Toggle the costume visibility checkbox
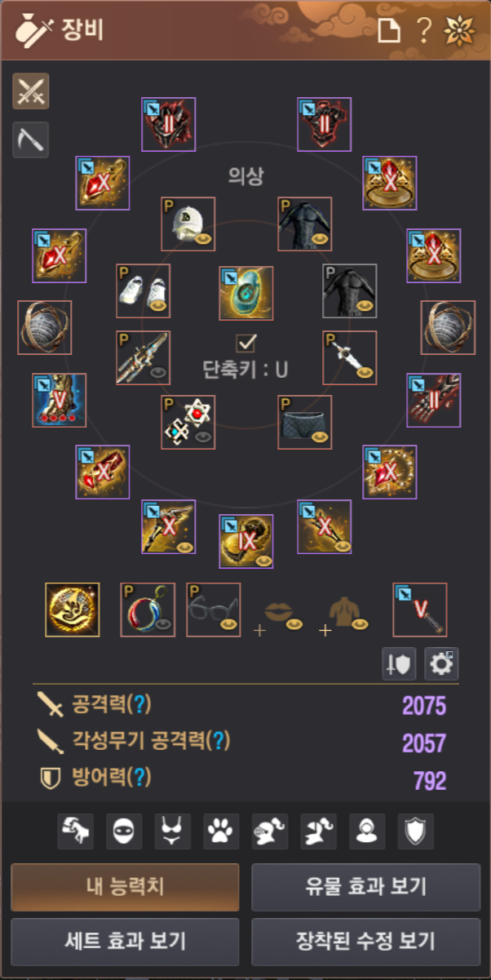The height and width of the screenshot is (980, 491). pos(245,343)
